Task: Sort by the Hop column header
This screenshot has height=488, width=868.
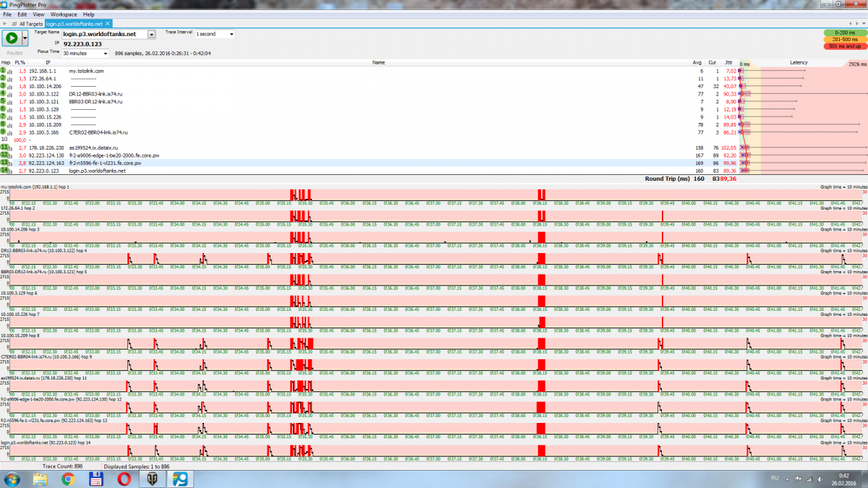Action: click(x=6, y=63)
